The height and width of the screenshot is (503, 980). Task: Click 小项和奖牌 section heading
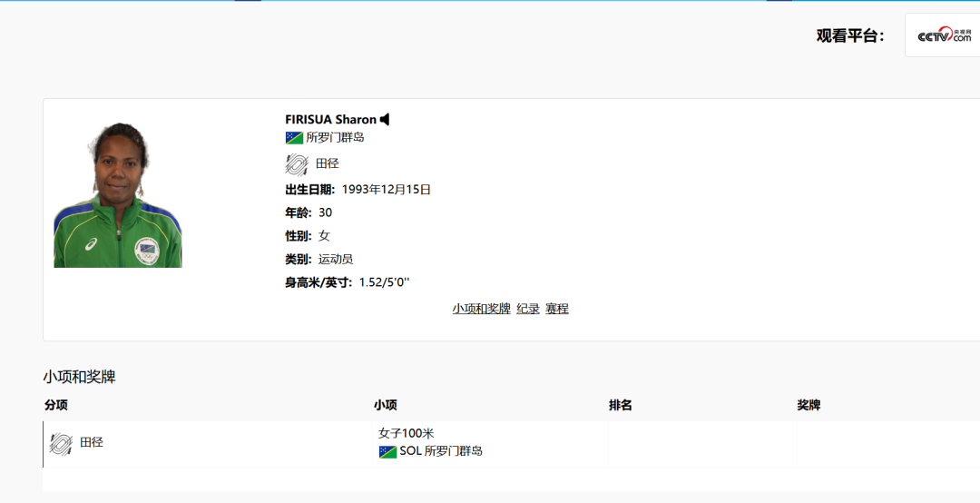79,377
